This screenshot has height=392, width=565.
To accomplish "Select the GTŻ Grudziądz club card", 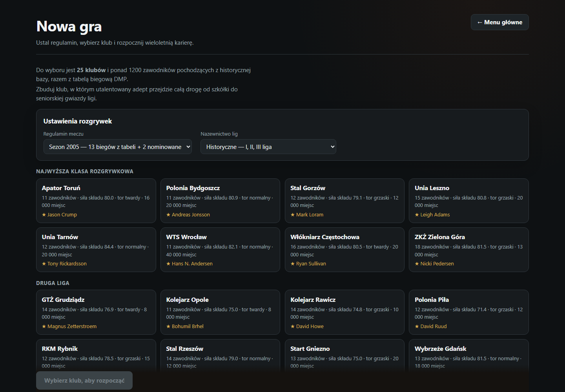I will tap(96, 312).
